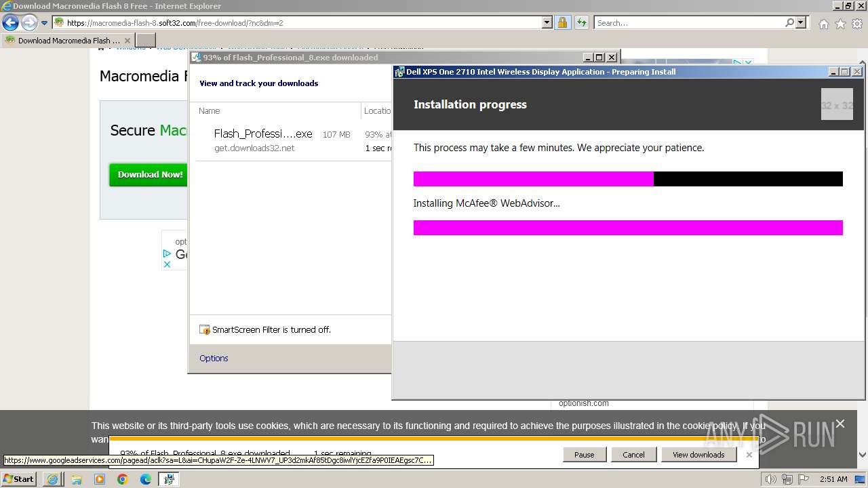Click the address bar URL field
The height and width of the screenshot is (488, 868).
pos(303,22)
